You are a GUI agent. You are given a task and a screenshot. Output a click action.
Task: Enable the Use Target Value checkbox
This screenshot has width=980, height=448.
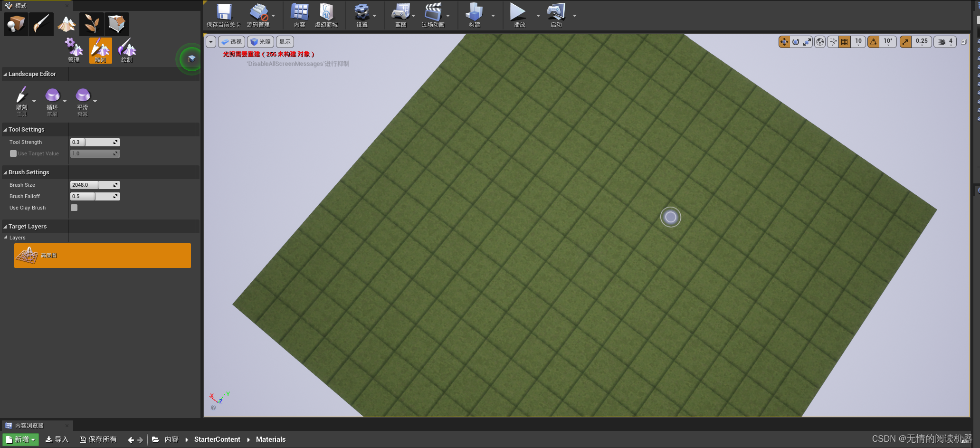click(13, 153)
